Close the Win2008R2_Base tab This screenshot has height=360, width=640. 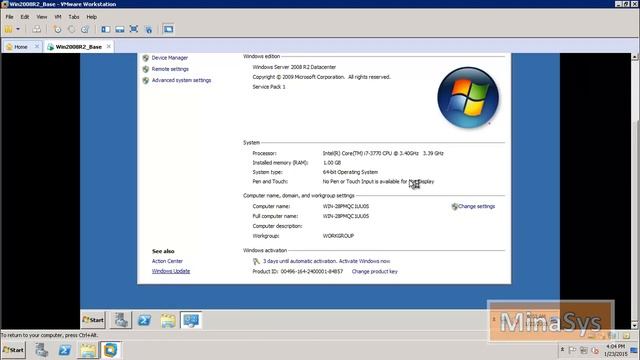click(x=109, y=47)
